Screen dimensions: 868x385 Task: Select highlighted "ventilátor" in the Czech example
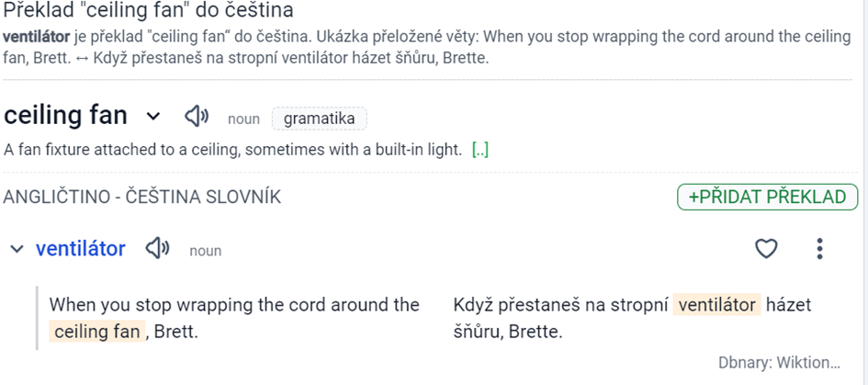coord(716,305)
